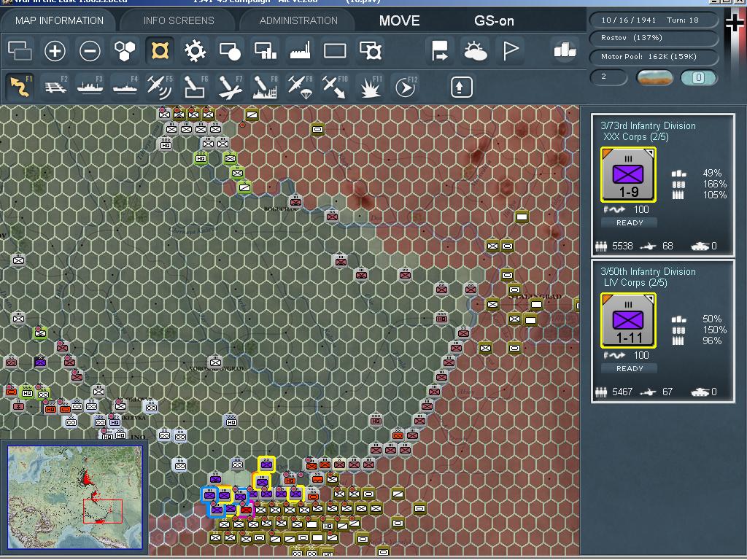Click the light blue 0 pill indicator
This screenshot has width=747, height=560.
[x=698, y=77]
